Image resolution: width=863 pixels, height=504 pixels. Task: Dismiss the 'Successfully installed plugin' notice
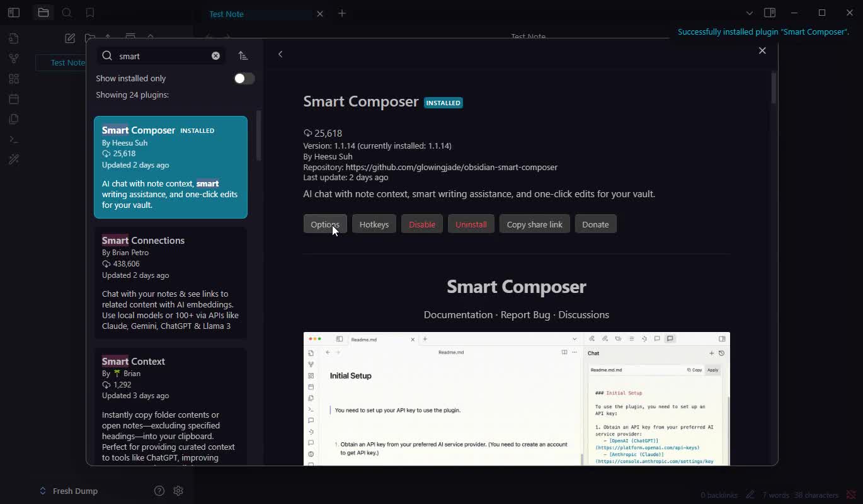pos(763,32)
